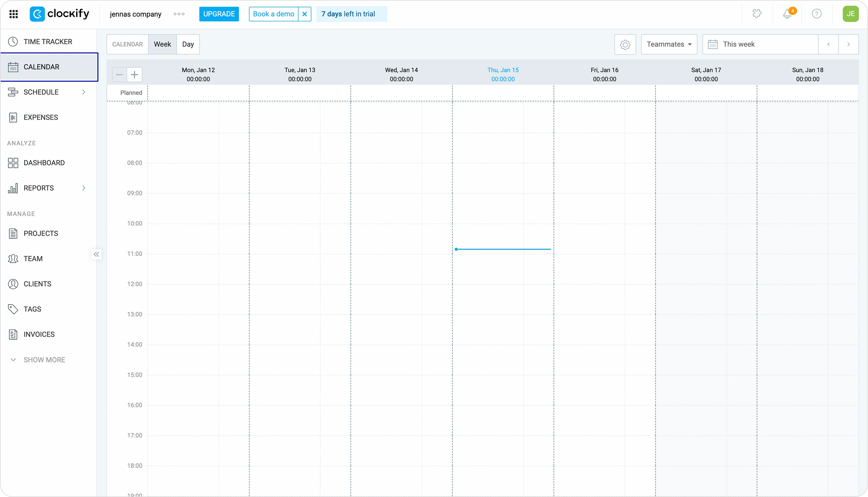
Task: Zoom in calendar with plus button
Action: coord(134,74)
